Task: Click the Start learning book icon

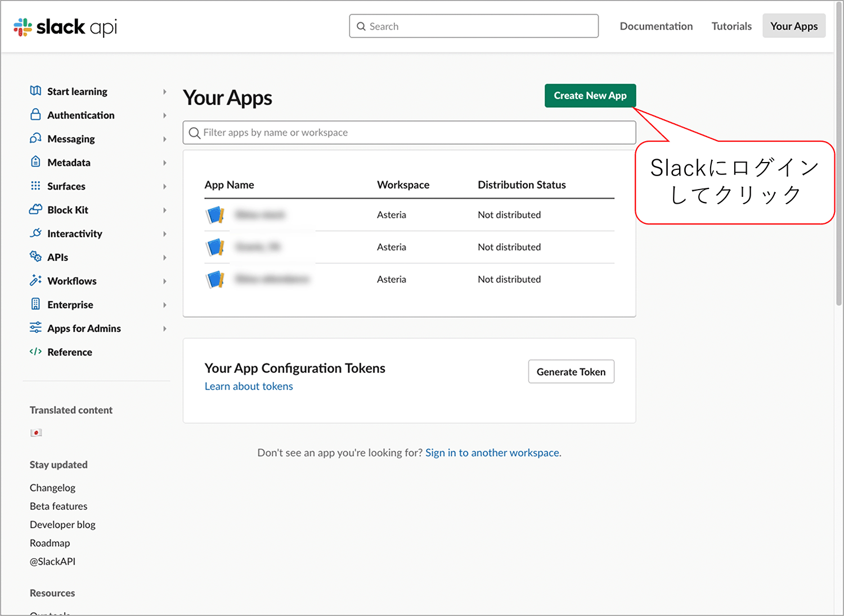Action: tap(35, 91)
